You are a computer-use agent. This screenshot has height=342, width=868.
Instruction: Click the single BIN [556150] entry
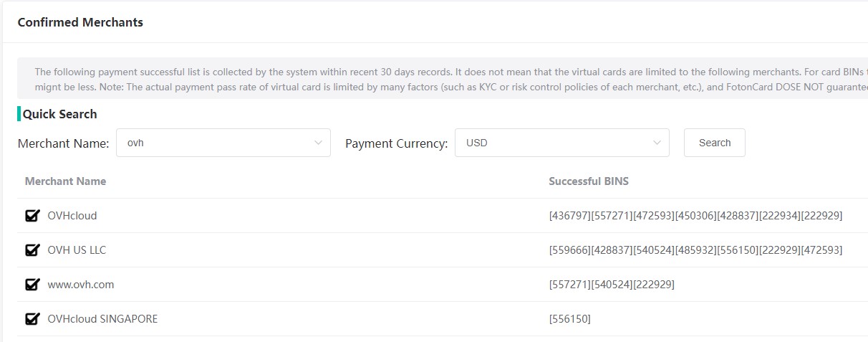570,318
